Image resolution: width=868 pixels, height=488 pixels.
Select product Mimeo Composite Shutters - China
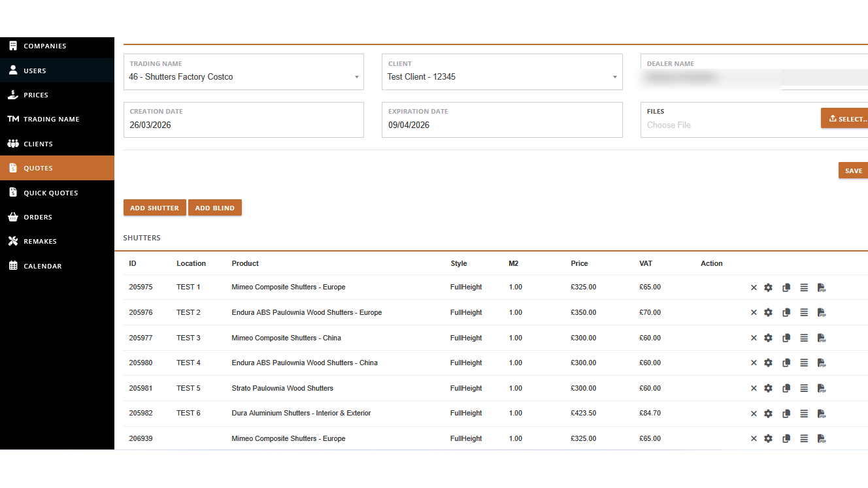pyautogui.click(x=286, y=338)
